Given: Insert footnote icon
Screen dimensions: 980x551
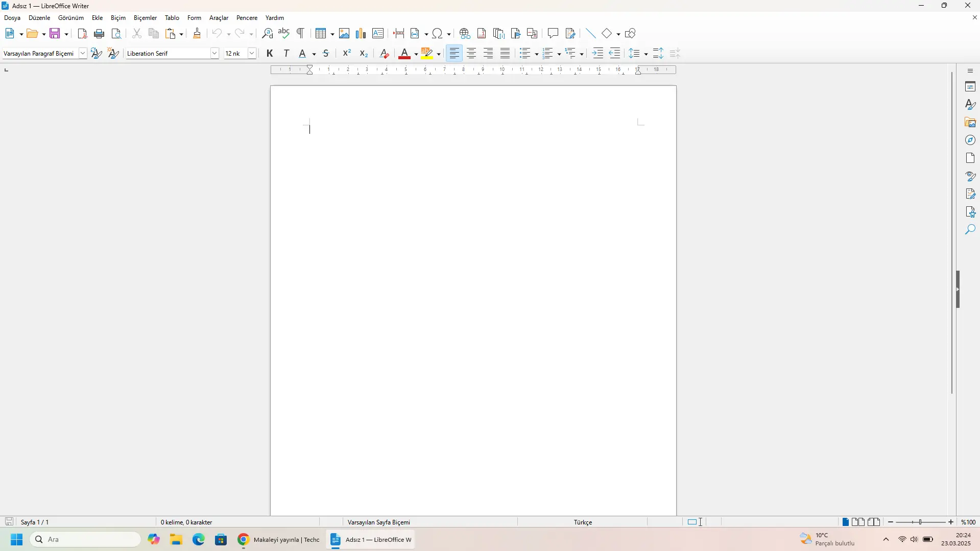Looking at the screenshot, I should coord(482,34).
